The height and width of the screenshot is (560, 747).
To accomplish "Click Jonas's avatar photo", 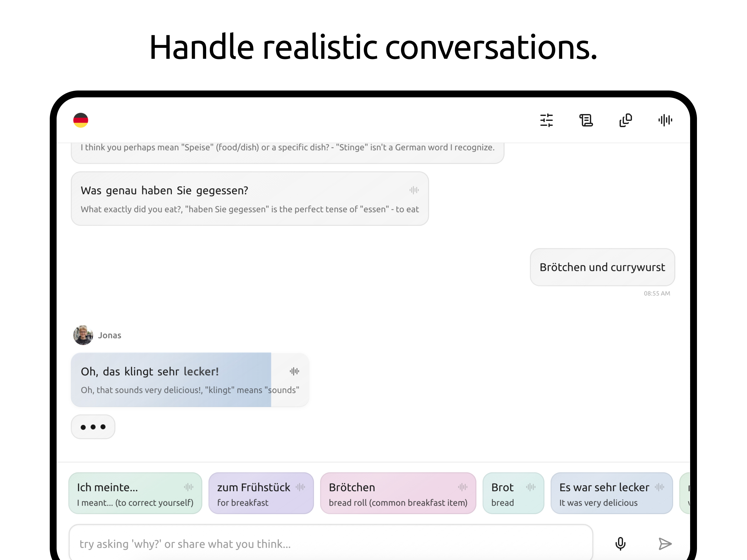I will 83,335.
